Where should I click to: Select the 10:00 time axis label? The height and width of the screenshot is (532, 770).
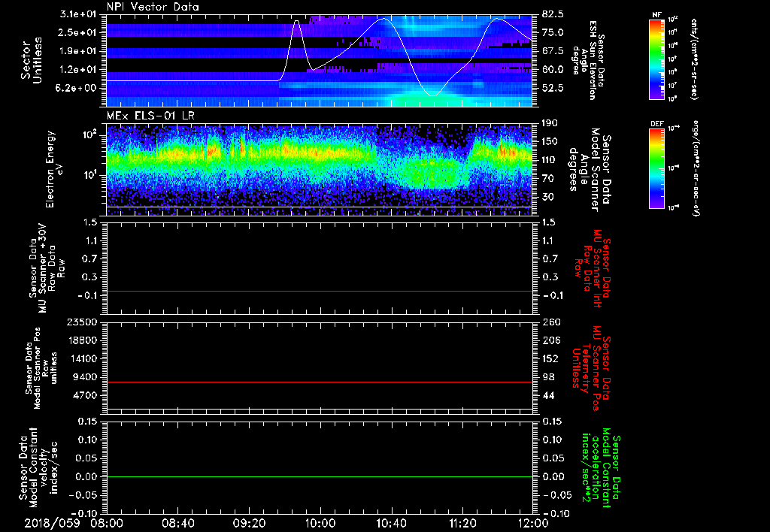320,522
